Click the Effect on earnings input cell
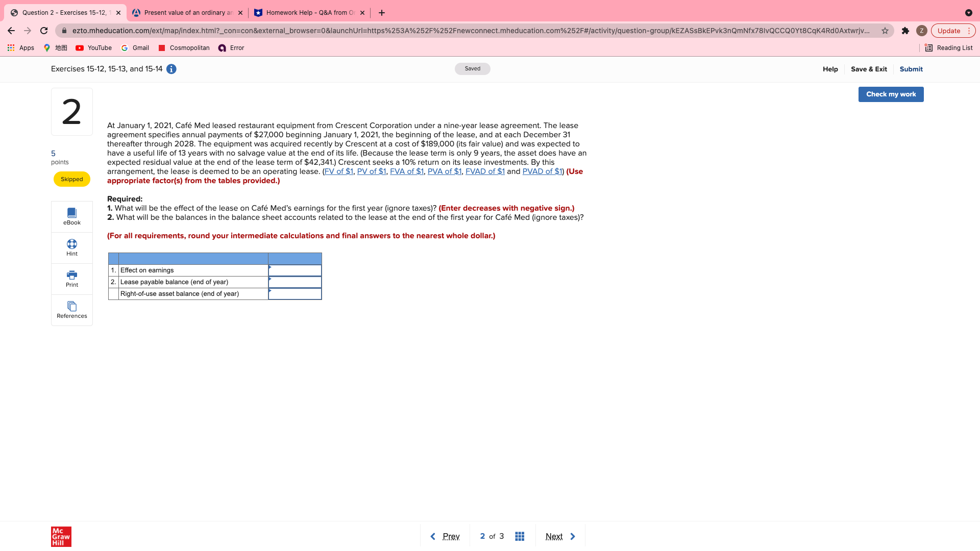Image resolution: width=980 pixels, height=551 pixels. [295, 270]
